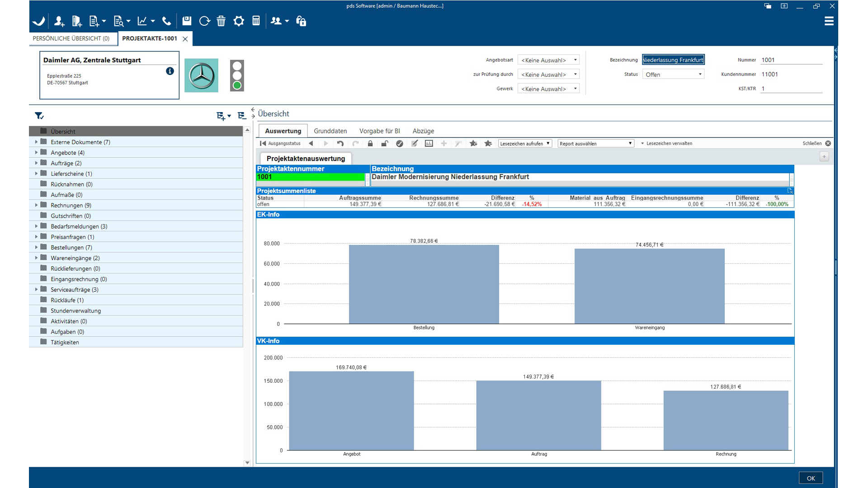Refresh the project file via reload icon
868x488 pixels.
(204, 21)
